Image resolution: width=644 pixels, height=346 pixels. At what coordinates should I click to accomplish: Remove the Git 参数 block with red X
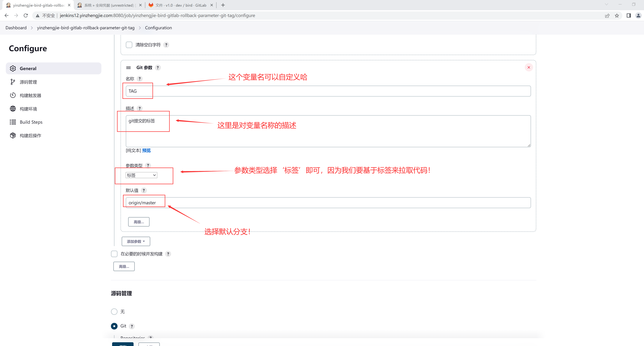click(x=528, y=67)
